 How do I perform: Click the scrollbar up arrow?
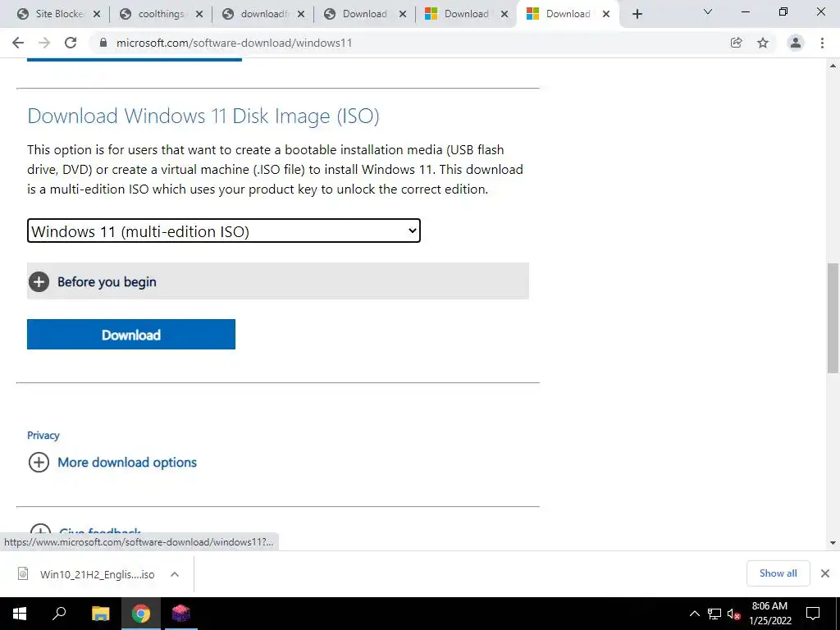coord(833,66)
